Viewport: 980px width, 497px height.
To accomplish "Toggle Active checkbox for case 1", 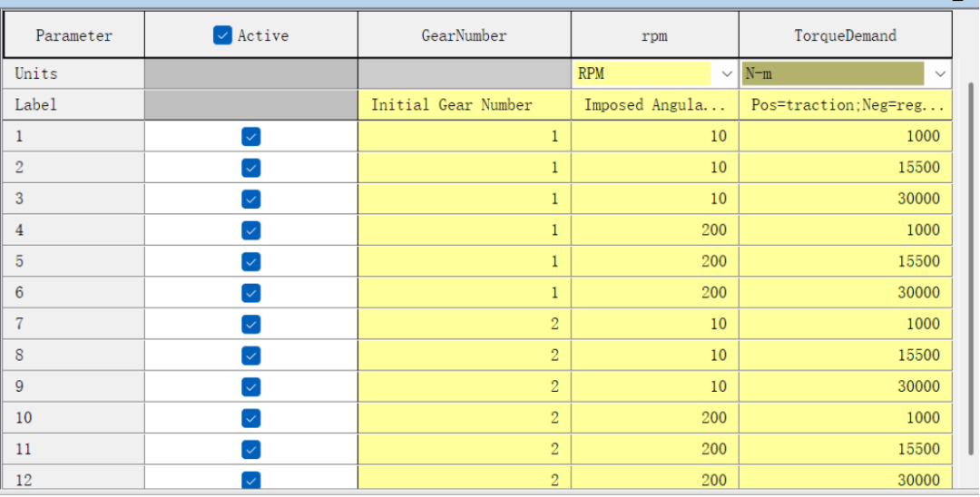I will pyautogui.click(x=251, y=137).
